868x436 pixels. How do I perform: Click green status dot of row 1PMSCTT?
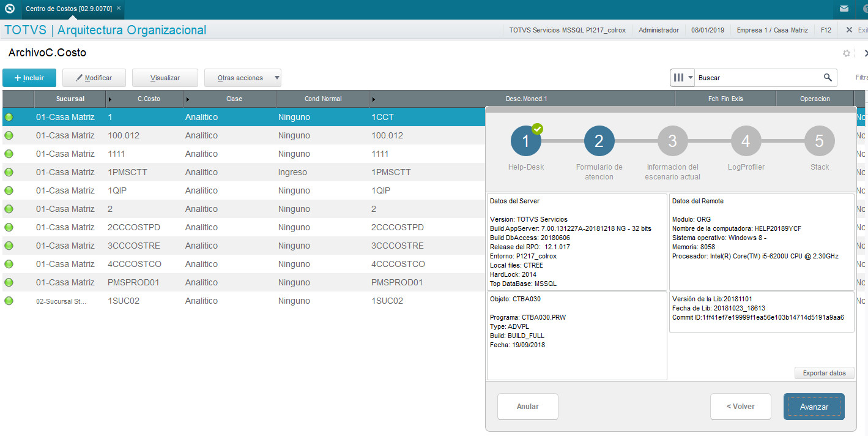9,172
